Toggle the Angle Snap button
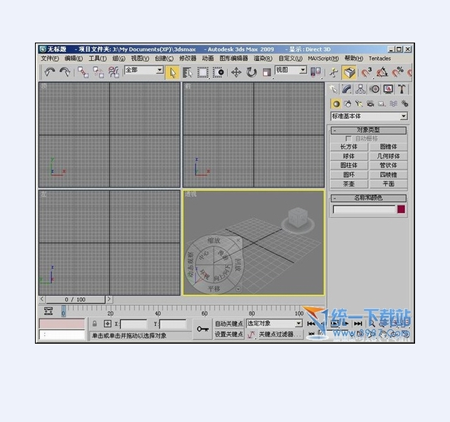Image resolution: width=450 pixels, height=422 pixels. tap(382, 72)
